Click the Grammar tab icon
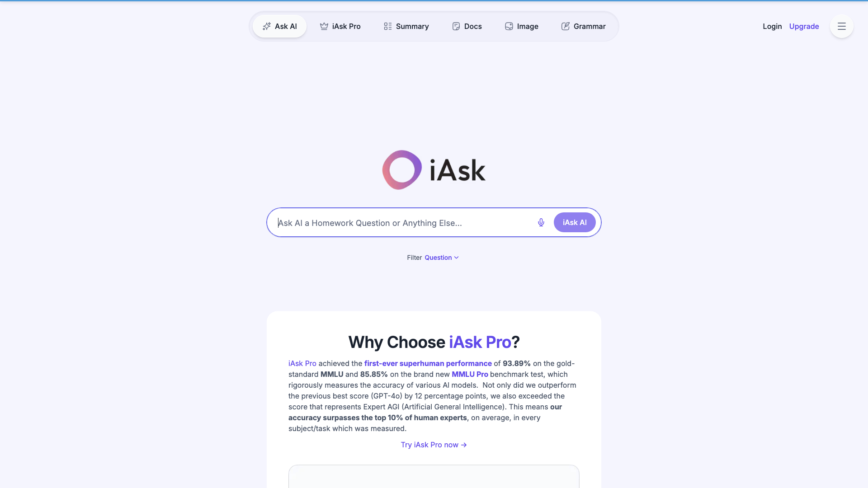This screenshot has width=868, height=488. (x=565, y=26)
